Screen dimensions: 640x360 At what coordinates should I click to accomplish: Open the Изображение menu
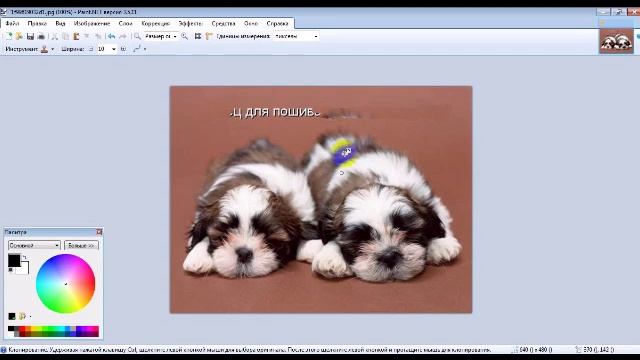92,24
